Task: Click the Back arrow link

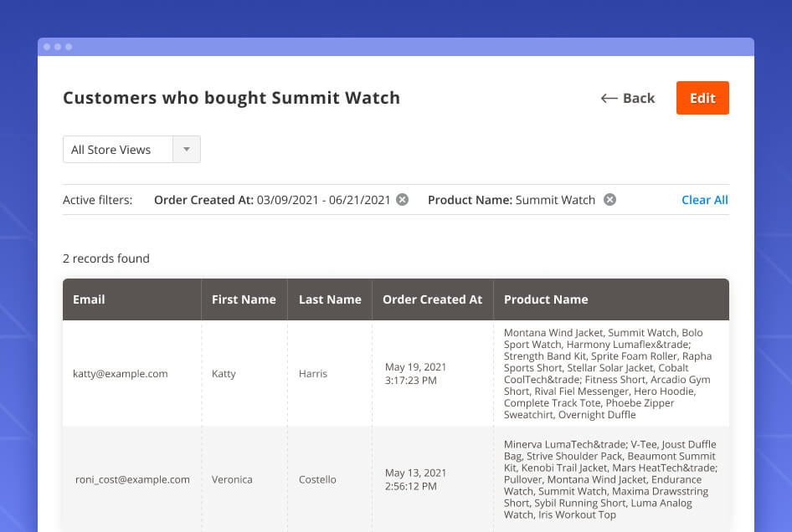Action: coord(628,99)
